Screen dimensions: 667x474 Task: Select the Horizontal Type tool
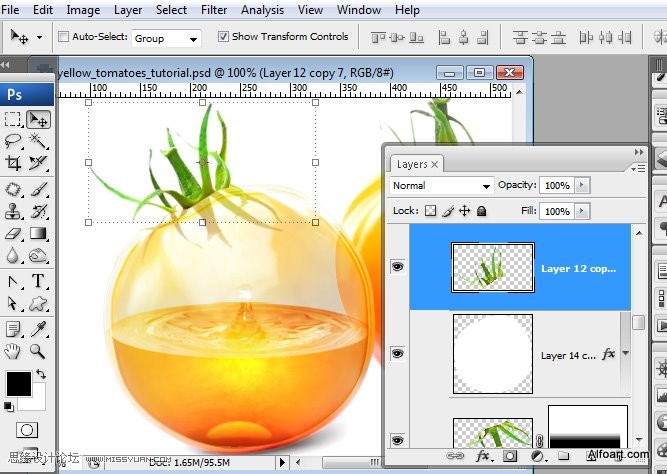[x=38, y=281]
